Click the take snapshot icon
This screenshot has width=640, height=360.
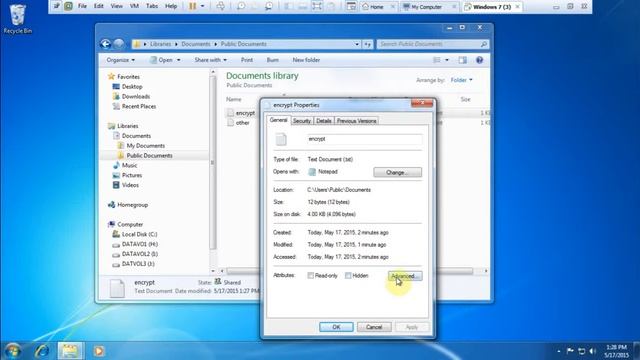[x=241, y=7]
